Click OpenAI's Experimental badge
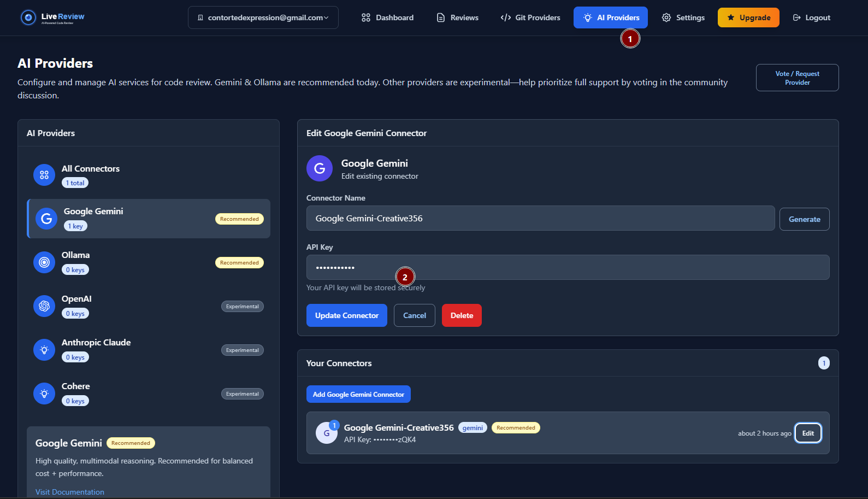The width and height of the screenshot is (868, 499). pyautogui.click(x=243, y=306)
